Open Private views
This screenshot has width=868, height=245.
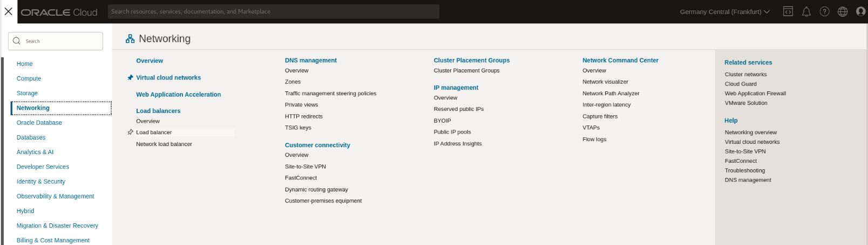(x=301, y=105)
